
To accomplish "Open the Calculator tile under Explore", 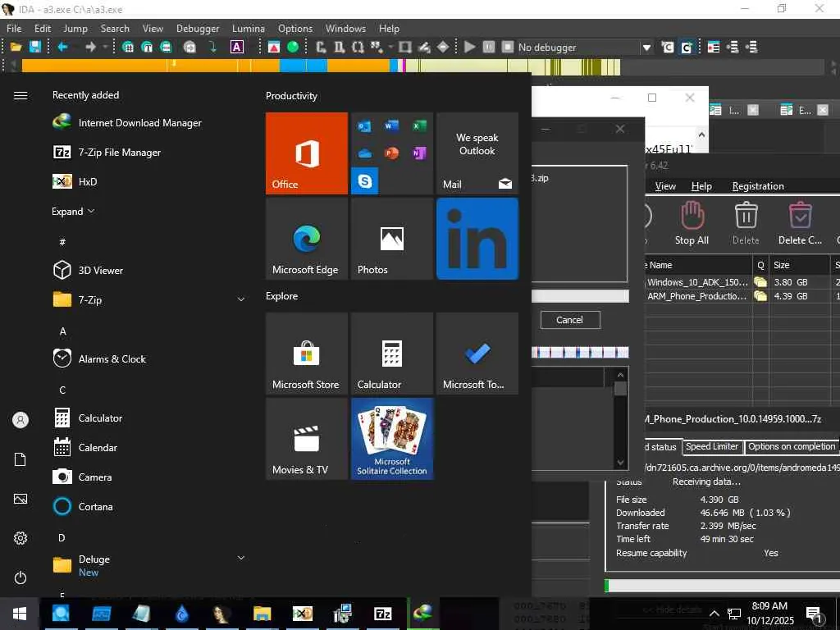I will tap(392, 354).
